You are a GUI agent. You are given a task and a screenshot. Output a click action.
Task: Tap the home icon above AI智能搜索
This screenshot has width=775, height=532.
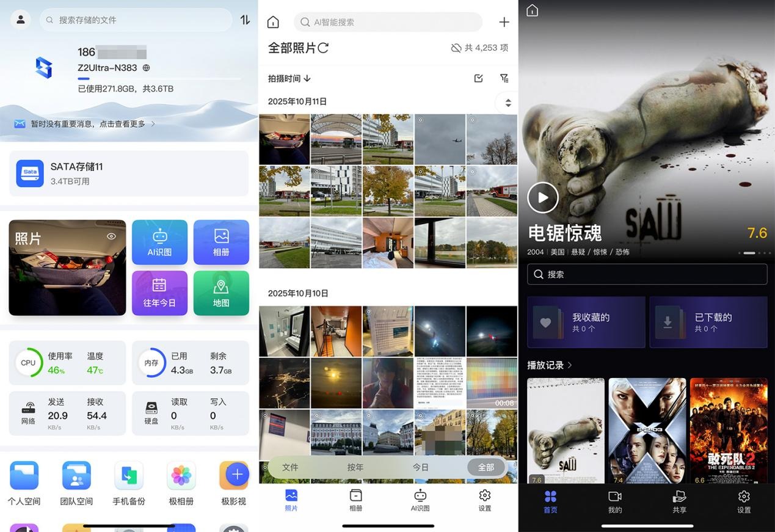pyautogui.click(x=273, y=21)
